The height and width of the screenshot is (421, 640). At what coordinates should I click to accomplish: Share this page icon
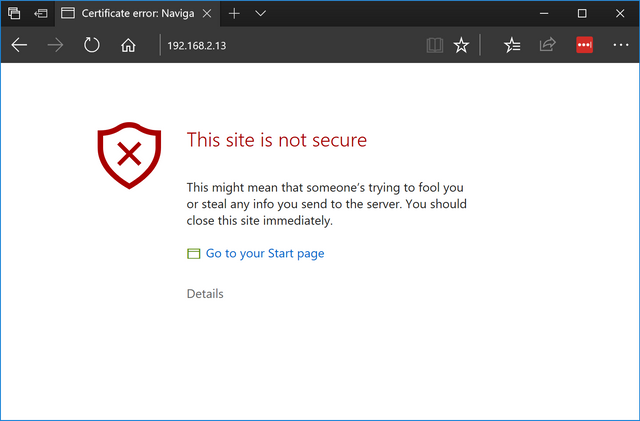[x=547, y=45]
